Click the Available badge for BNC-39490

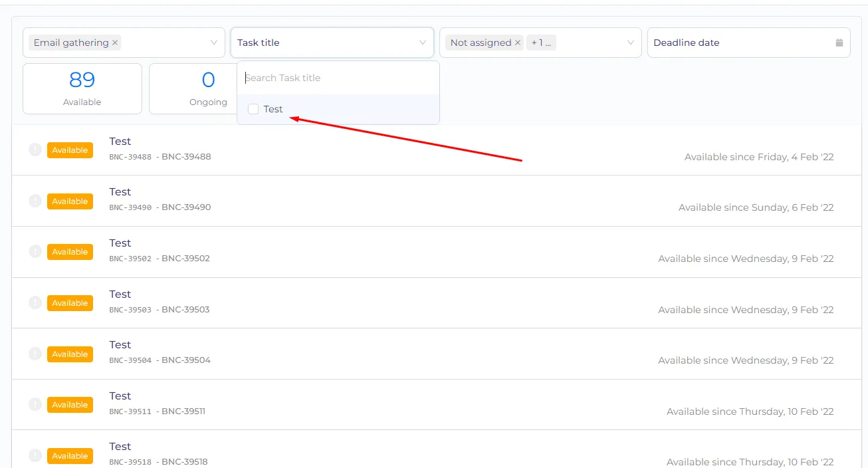70,201
